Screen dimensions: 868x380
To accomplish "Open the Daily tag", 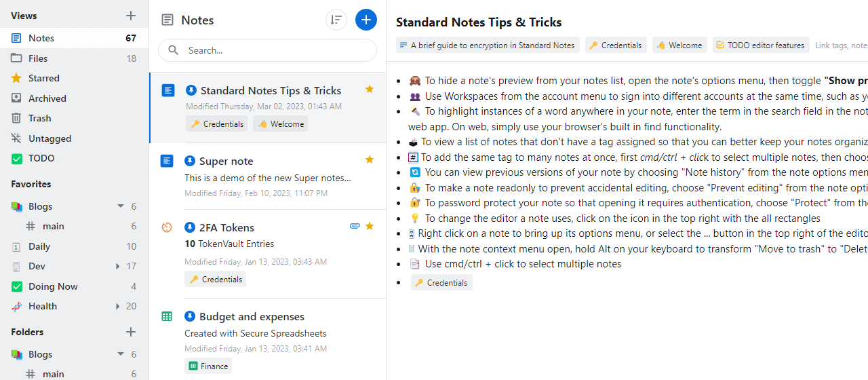I will tap(74, 246).
